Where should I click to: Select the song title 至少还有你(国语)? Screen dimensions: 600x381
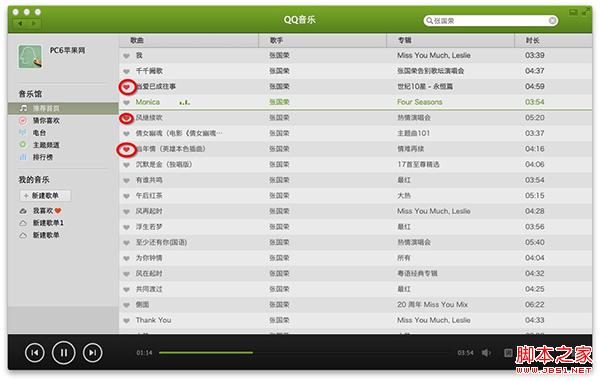pos(161,242)
